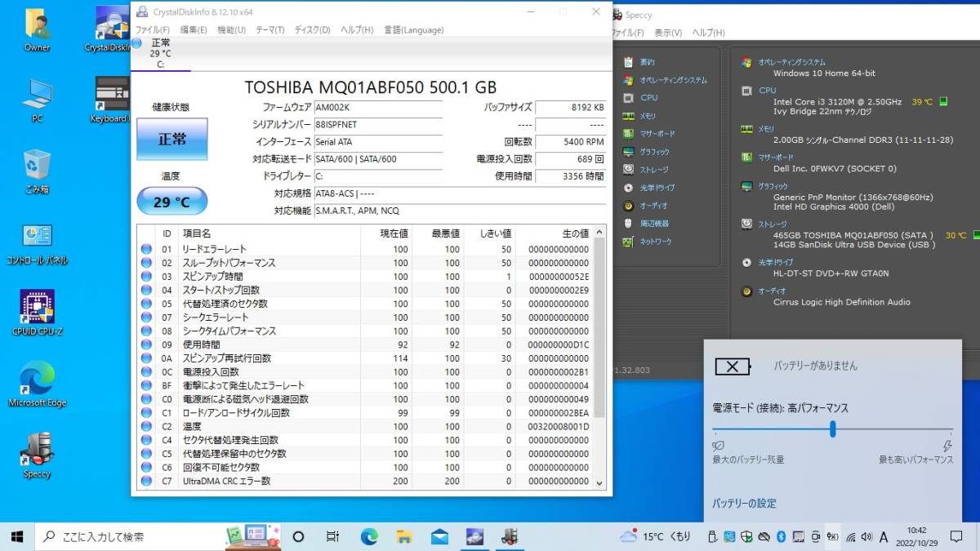The height and width of the screenshot is (551, 980).
Task: Select the リードエラーレート SMART row
Action: [x=365, y=249]
